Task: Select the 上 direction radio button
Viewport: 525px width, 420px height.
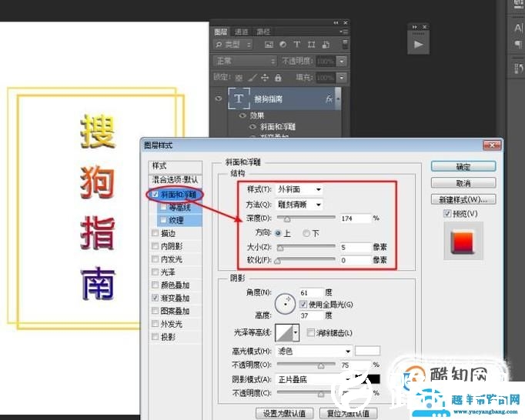Action: [278, 233]
